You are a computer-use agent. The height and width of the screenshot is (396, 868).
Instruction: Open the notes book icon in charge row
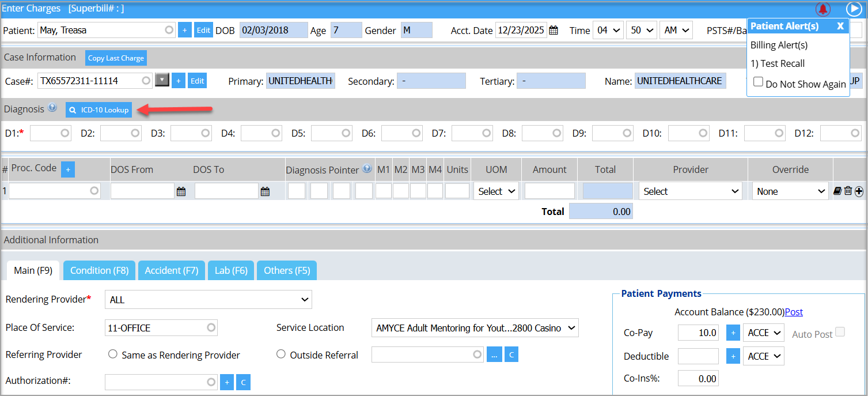click(838, 191)
